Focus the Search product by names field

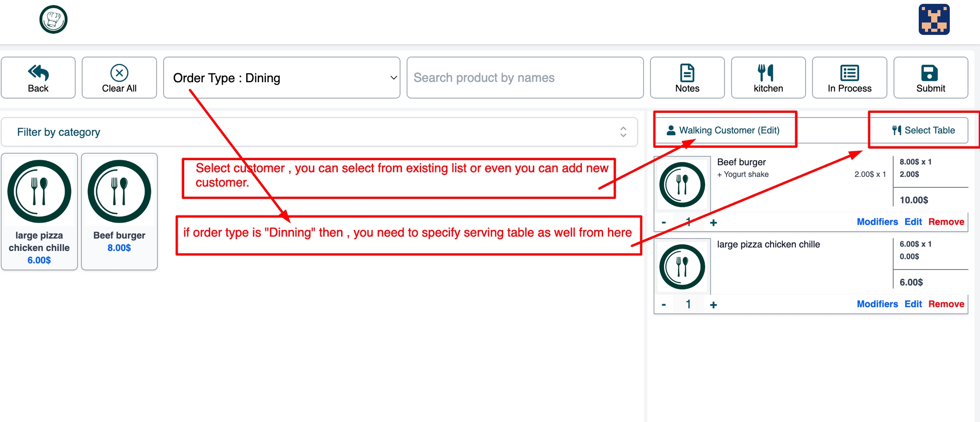pyautogui.click(x=525, y=78)
